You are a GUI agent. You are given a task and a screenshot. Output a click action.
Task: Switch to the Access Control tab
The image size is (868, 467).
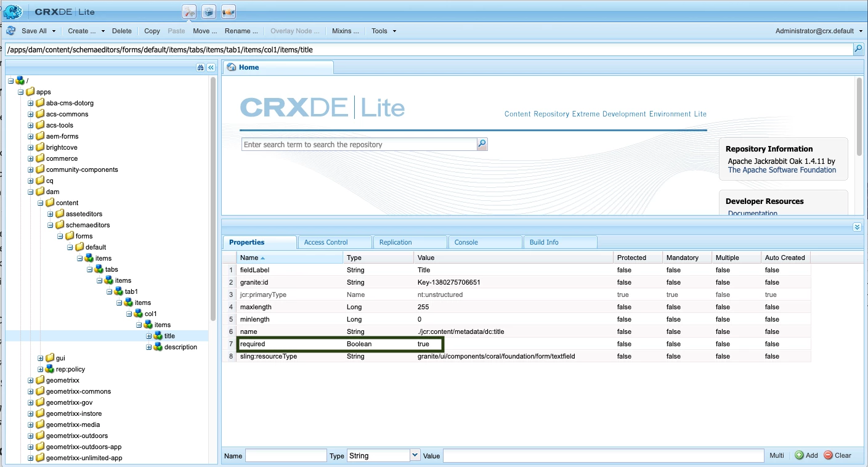tap(334, 242)
